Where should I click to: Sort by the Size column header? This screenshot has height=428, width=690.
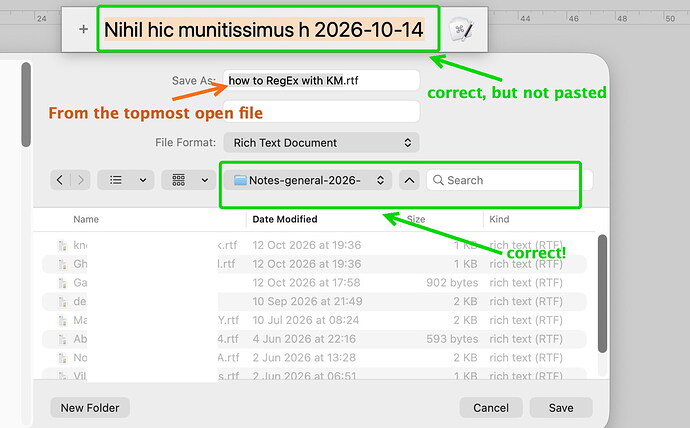coord(416,219)
